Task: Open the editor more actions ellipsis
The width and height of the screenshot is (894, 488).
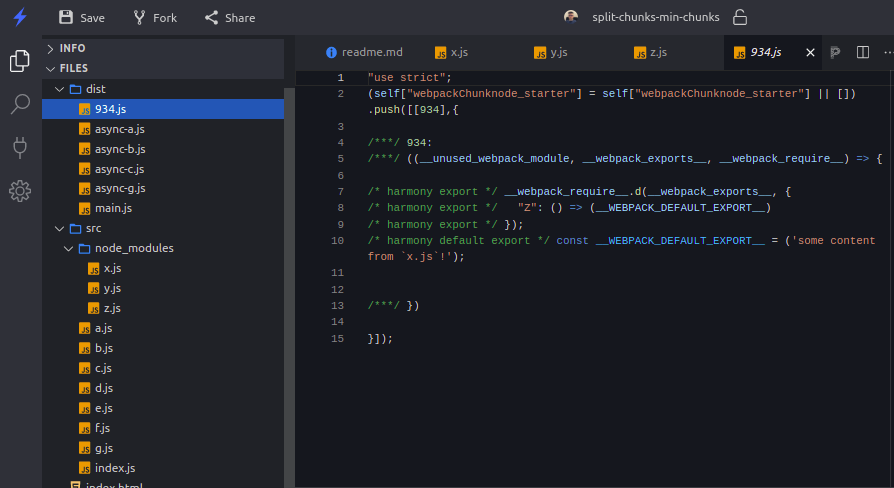Action: click(x=887, y=53)
